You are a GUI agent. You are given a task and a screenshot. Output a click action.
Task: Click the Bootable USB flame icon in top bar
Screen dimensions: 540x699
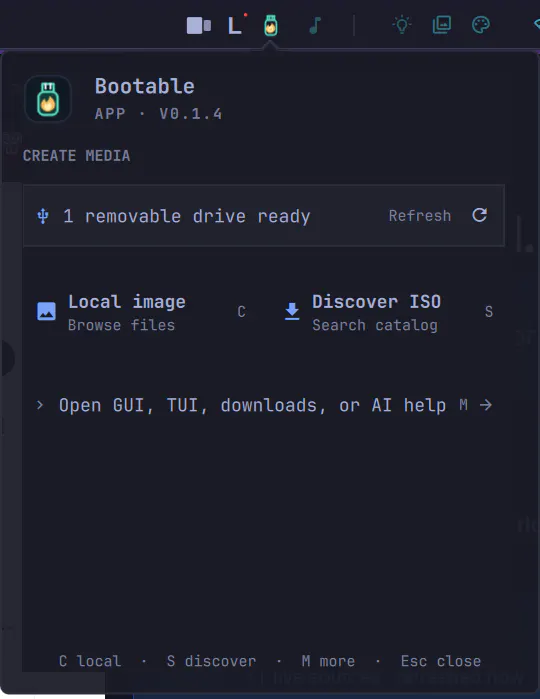click(x=271, y=25)
